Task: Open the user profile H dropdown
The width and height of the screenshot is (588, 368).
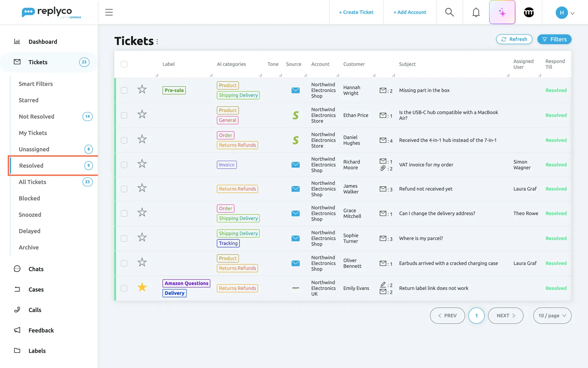Action: click(565, 13)
